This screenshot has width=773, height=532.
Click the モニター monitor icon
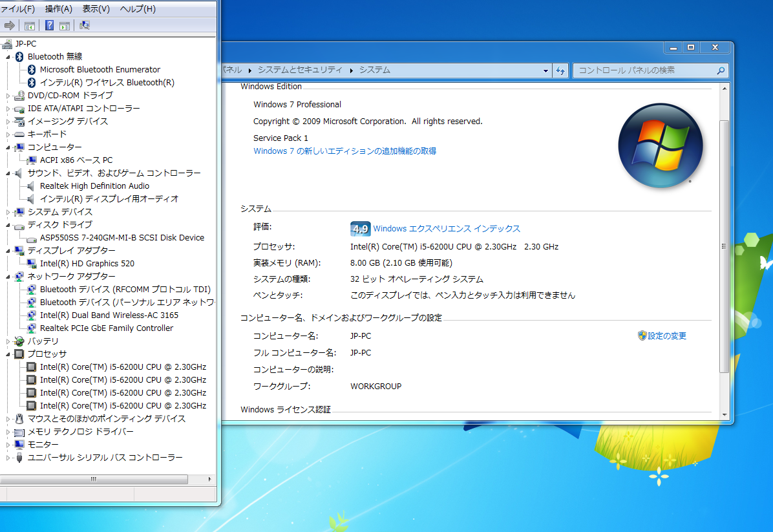pyautogui.click(x=19, y=445)
